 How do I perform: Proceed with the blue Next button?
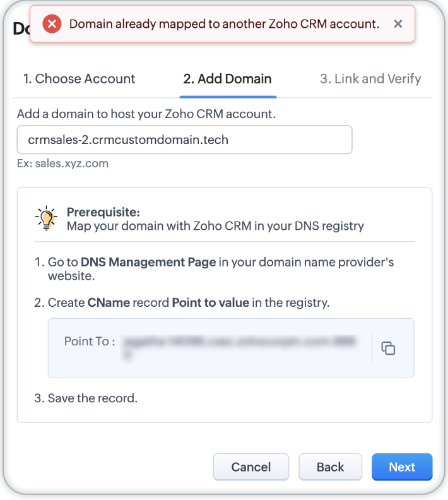click(x=402, y=467)
